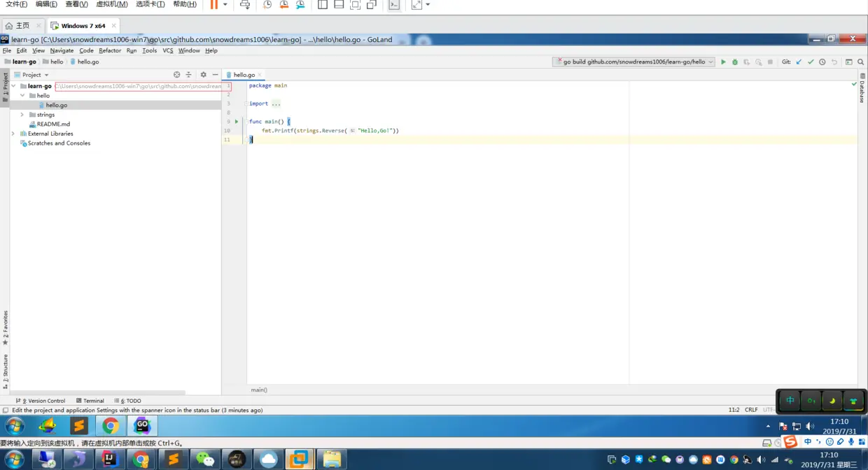Run the current go build configuration
868x470 pixels.
tap(723, 62)
